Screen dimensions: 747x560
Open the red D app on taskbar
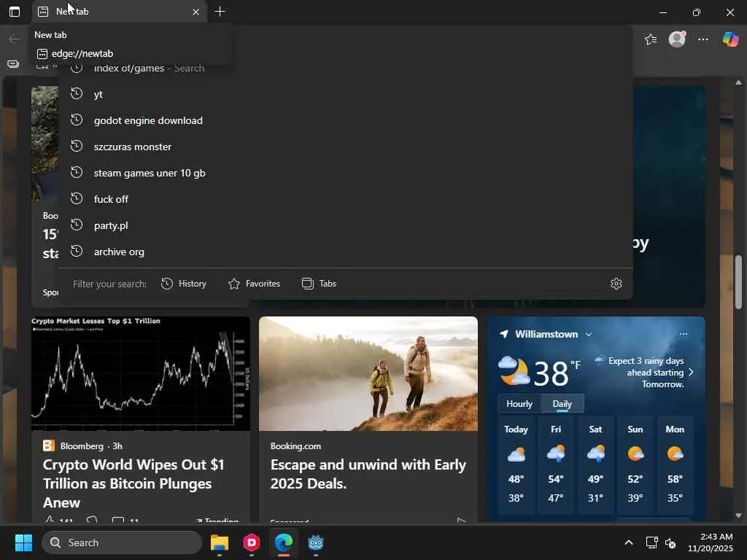pyautogui.click(x=252, y=542)
